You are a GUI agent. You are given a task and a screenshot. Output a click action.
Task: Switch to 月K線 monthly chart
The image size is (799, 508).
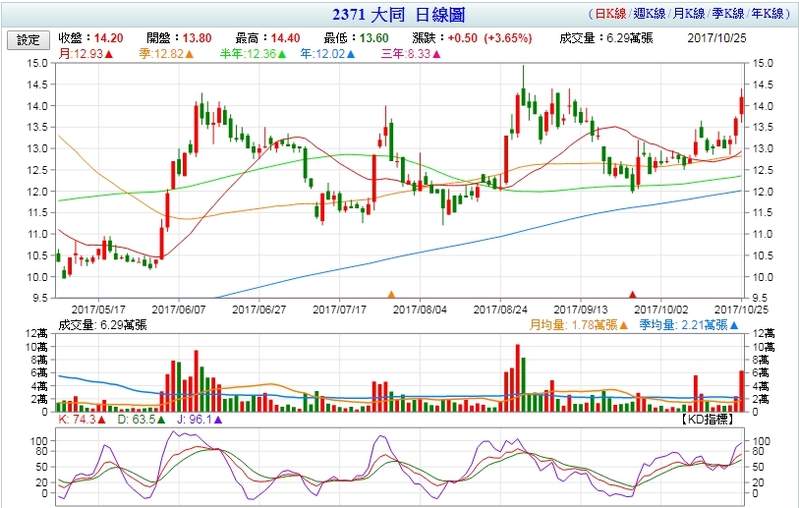click(689, 14)
